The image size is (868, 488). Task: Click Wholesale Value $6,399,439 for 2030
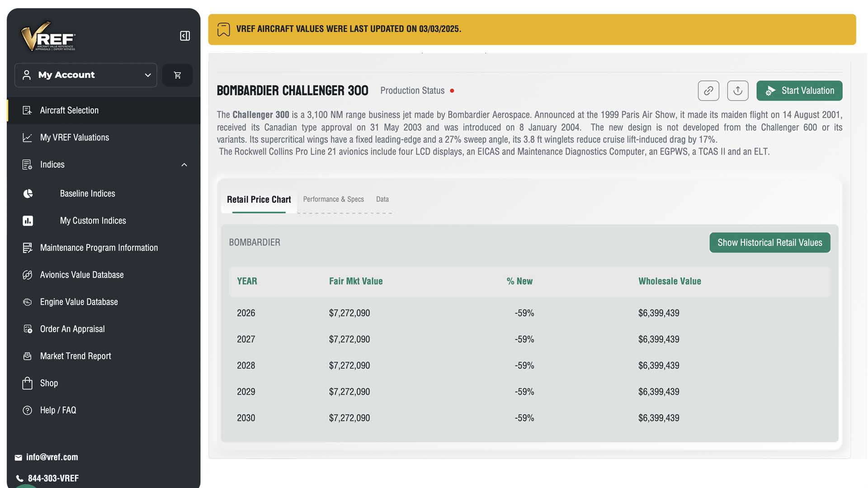[x=659, y=418]
